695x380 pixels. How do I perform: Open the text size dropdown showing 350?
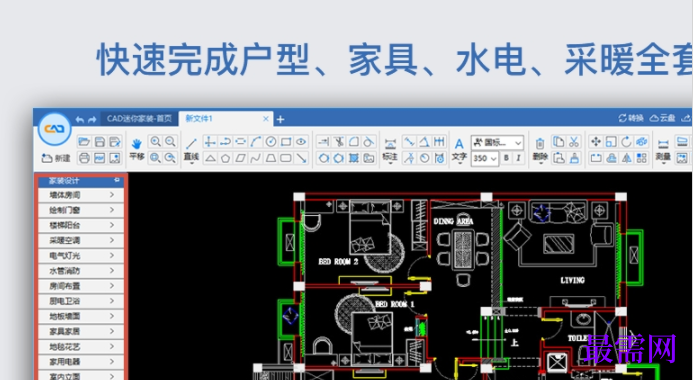(x=484, y=158)
